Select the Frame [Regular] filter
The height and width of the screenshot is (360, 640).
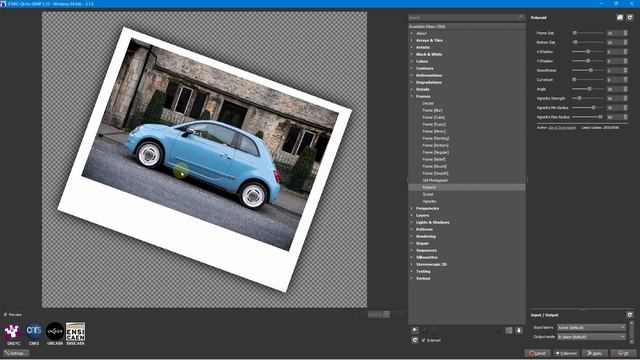[436, 152]
